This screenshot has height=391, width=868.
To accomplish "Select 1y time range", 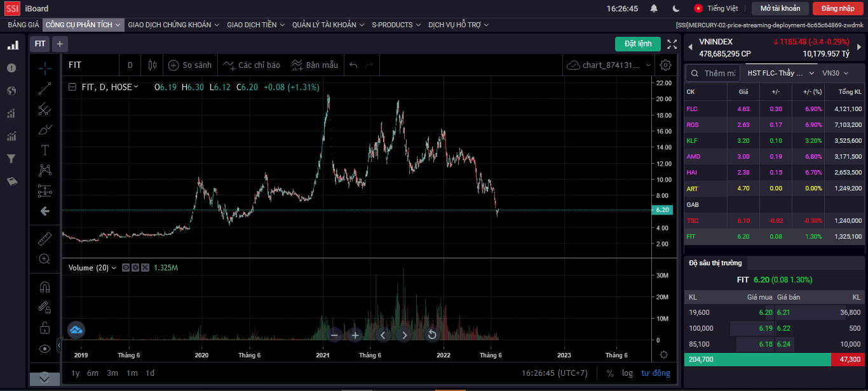I will 76,373.
